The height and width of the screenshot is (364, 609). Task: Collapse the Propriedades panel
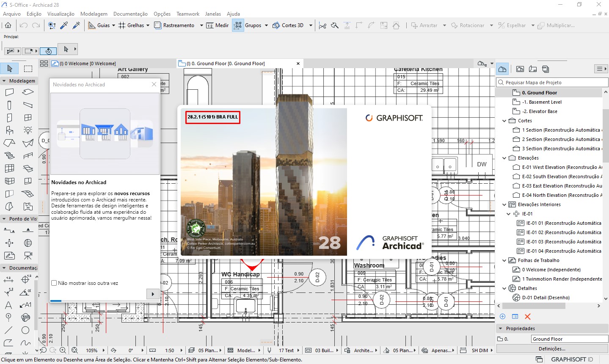click(x=501, y=328)
